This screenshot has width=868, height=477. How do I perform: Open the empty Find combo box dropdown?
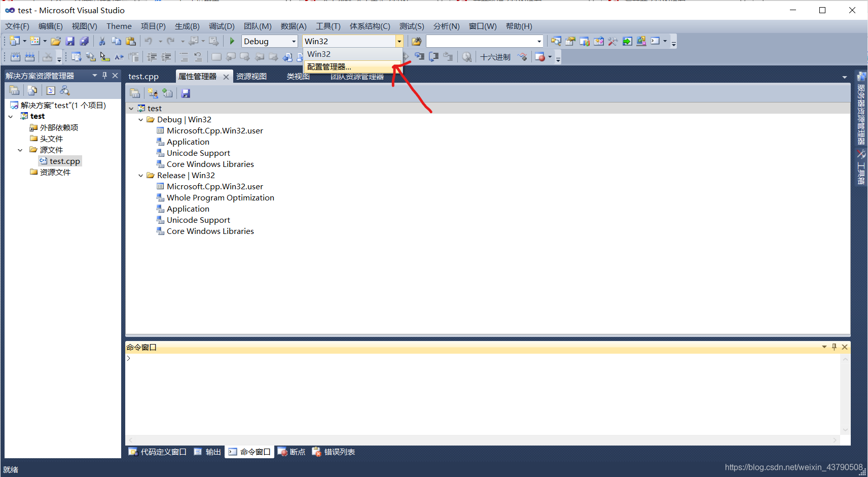(539, 42)
